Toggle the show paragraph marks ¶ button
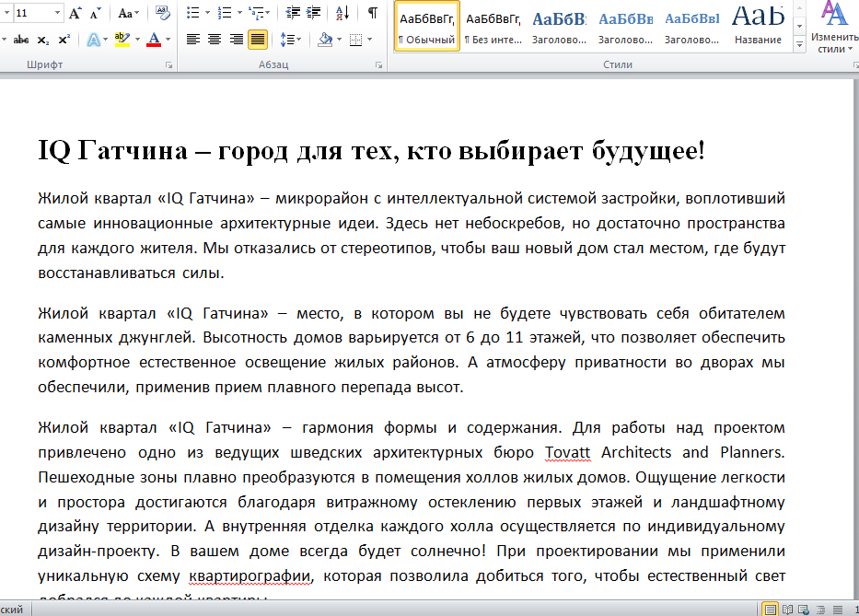This screenshot has width=859, height=616. click(x=372, y=13)
